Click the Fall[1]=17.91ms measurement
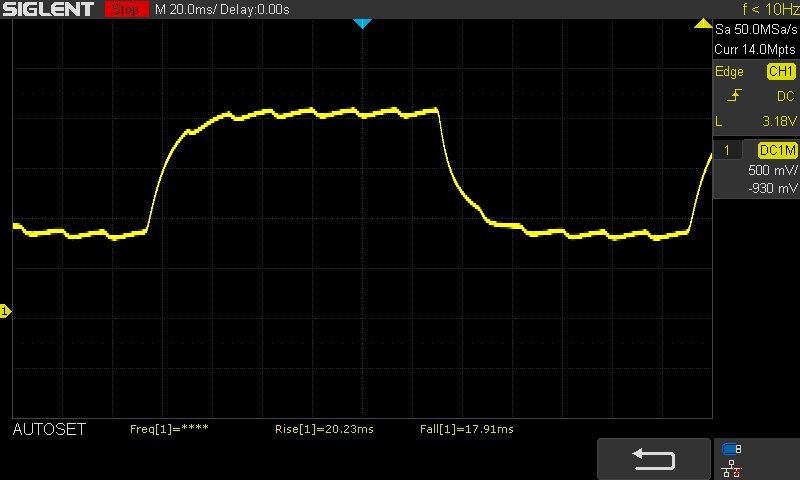This screenshot has height=480, width=800. tap(467, 429)
